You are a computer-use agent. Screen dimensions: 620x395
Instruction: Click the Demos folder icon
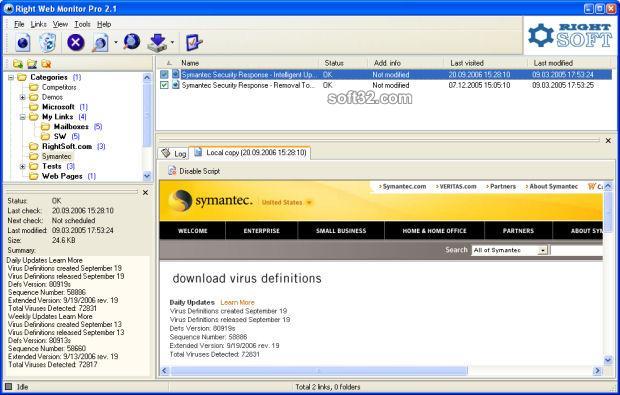34,97
